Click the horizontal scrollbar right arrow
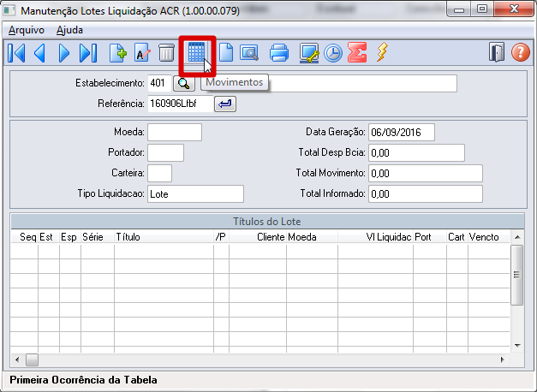Viewport: 537px width, 392px height. click(x=503, y=359)
